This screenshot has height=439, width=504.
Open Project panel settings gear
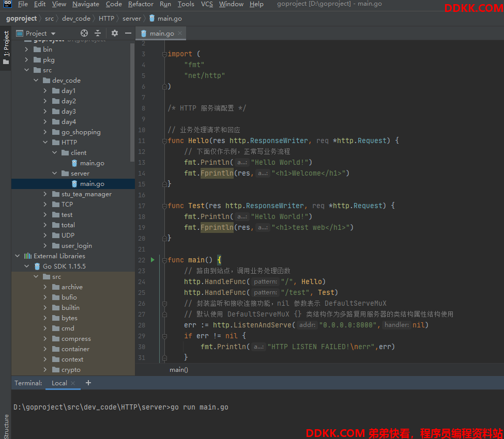click(x=115, y=33)
